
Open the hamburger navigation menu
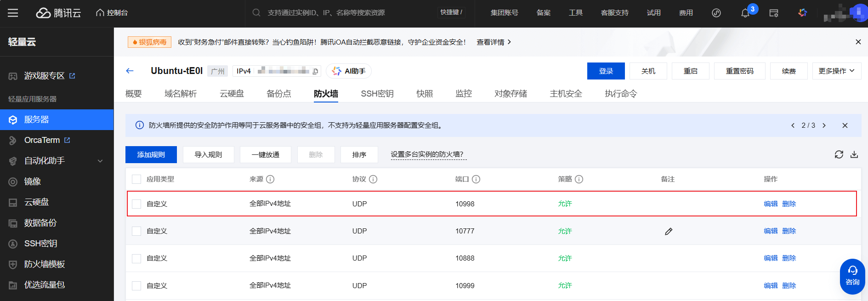coord(13,13)
